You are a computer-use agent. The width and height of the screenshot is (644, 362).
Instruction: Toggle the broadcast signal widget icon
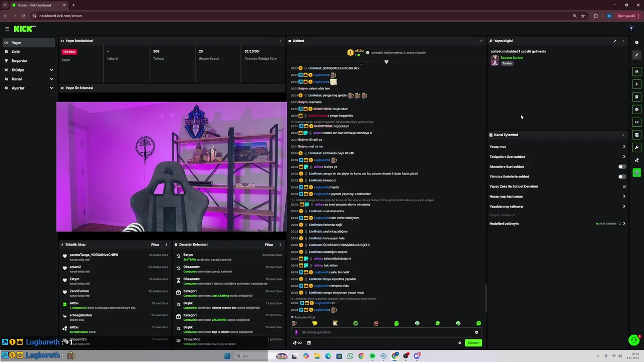[636, 122]
